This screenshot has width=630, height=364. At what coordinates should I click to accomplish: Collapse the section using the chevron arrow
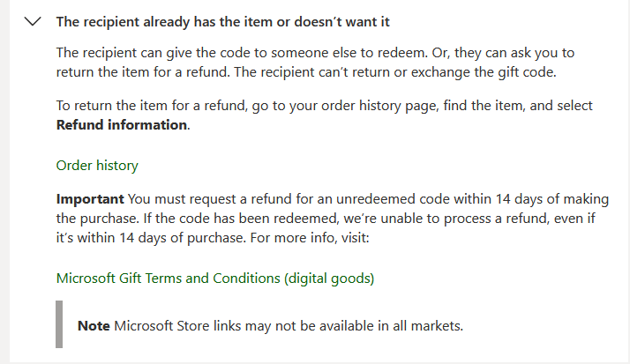point(34,22)
